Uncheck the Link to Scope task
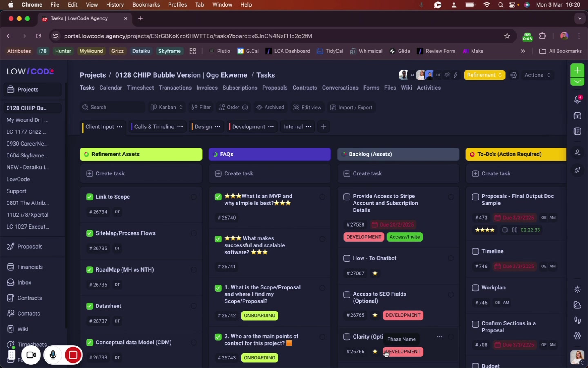588x368 pixels. [89, 197]
